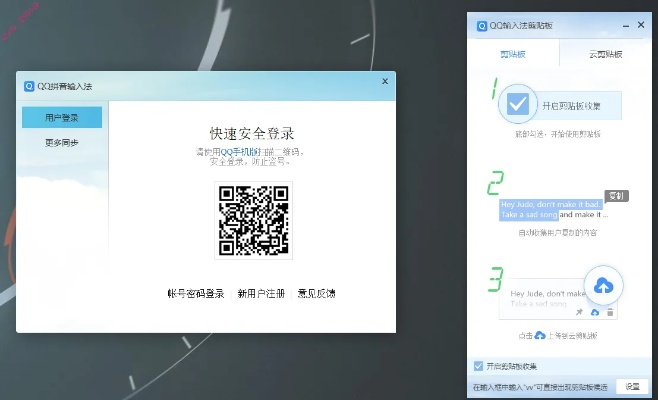
Task: Click the 帐号密码登录 link
Action: tap(195, 293)
